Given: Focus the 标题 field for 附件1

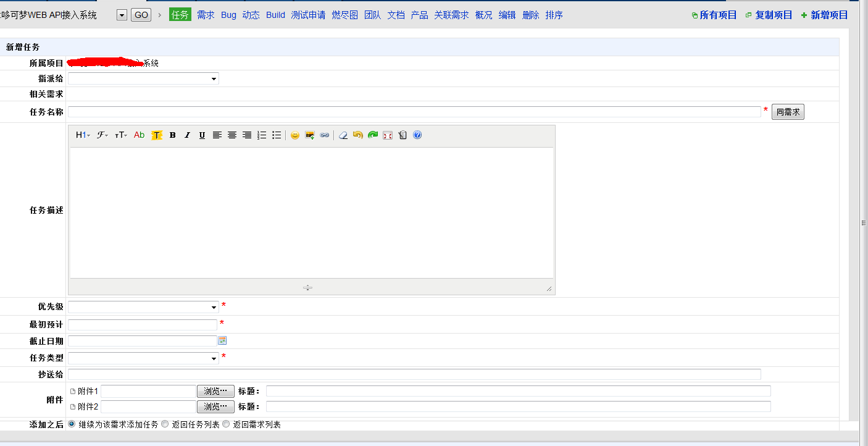Looking at the screenshot, I should [519, 391].
